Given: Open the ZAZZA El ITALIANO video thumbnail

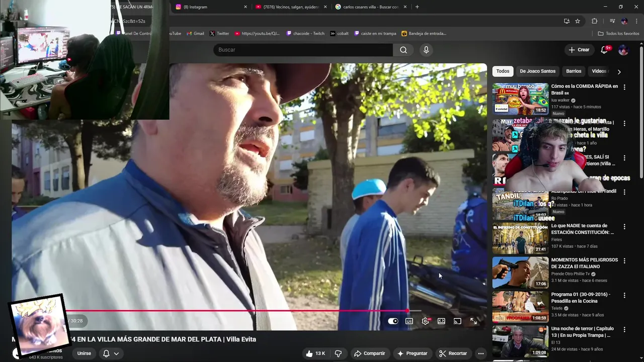Looking at the screenshot, I should pyautogui.click(x=520, y=273).
